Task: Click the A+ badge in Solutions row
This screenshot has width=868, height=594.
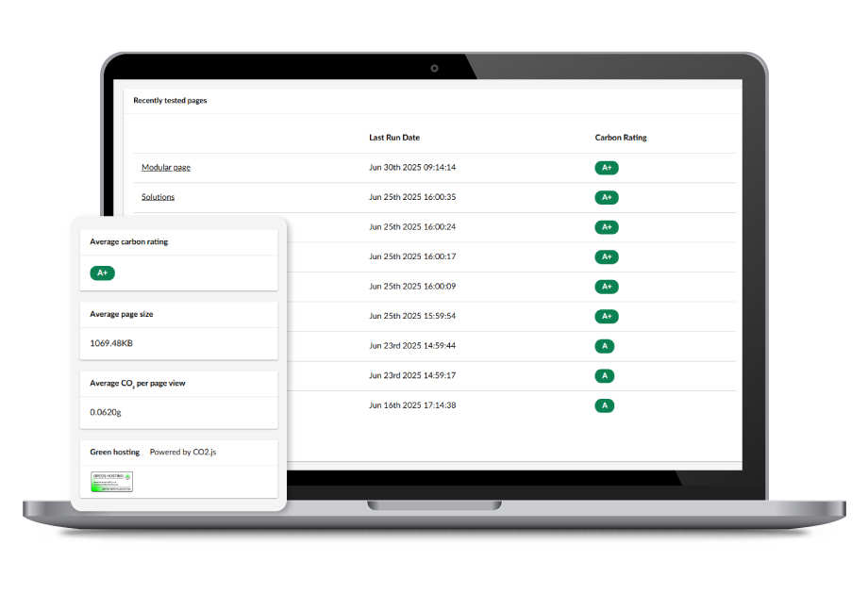Action: pyautogui.click(x=606, y=197)
